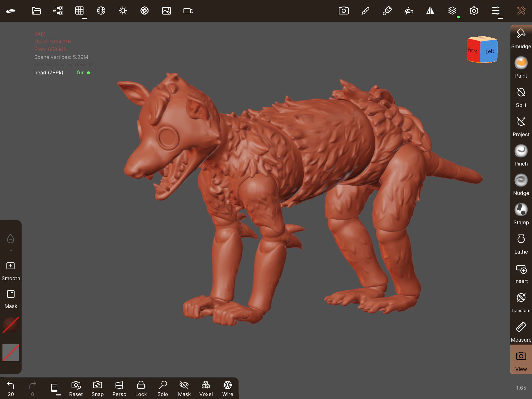Click the disabled alpha texture swatch
The image size is (532, 399).
pos(11,353)
